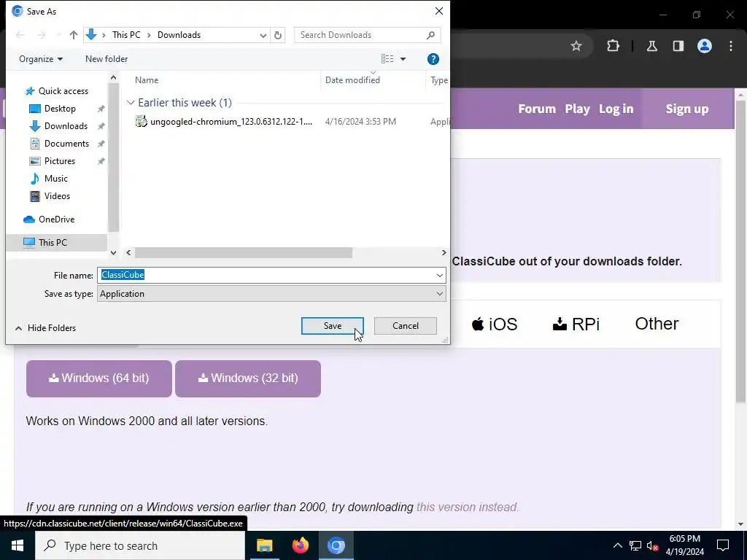Click This PC in address breadcrumb
Screen dimensions: 747x560
pyautogui.click(x=126, y=35)
